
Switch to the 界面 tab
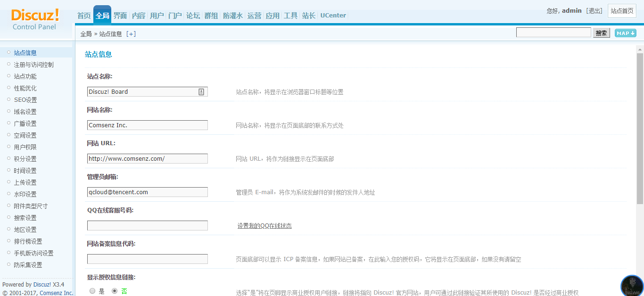click(x=120, y=16)
